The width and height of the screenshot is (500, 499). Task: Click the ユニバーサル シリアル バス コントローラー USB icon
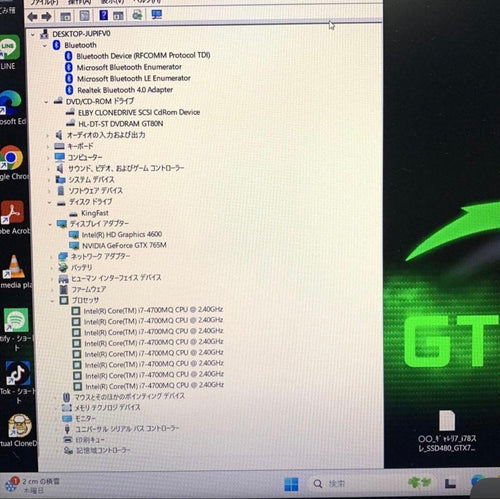[x=67, y=429]
